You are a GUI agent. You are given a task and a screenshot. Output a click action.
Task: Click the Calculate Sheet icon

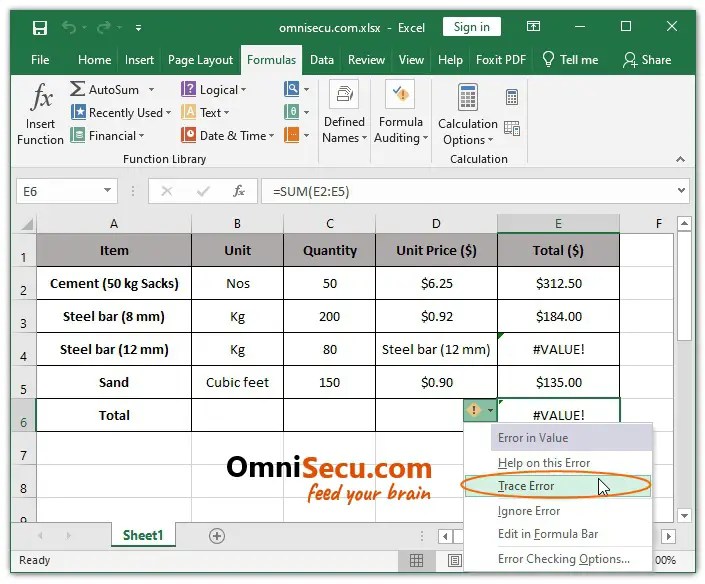coord(512,128)
